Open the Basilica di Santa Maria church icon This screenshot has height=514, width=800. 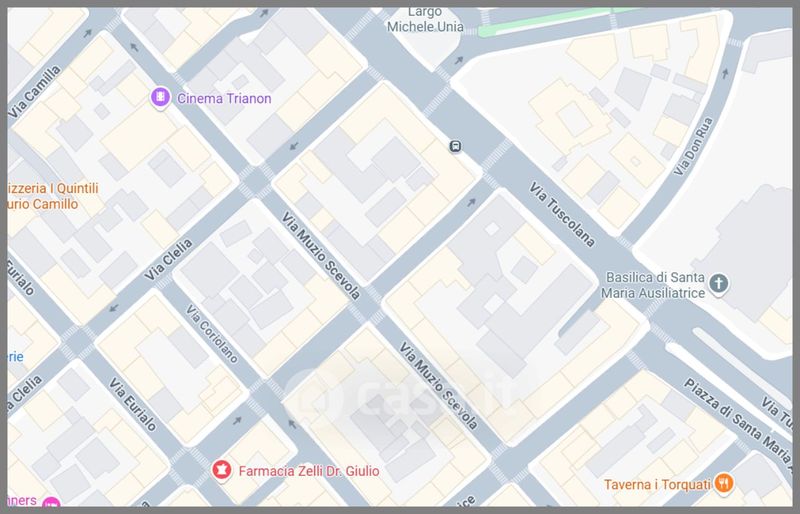tap(718, 284)
